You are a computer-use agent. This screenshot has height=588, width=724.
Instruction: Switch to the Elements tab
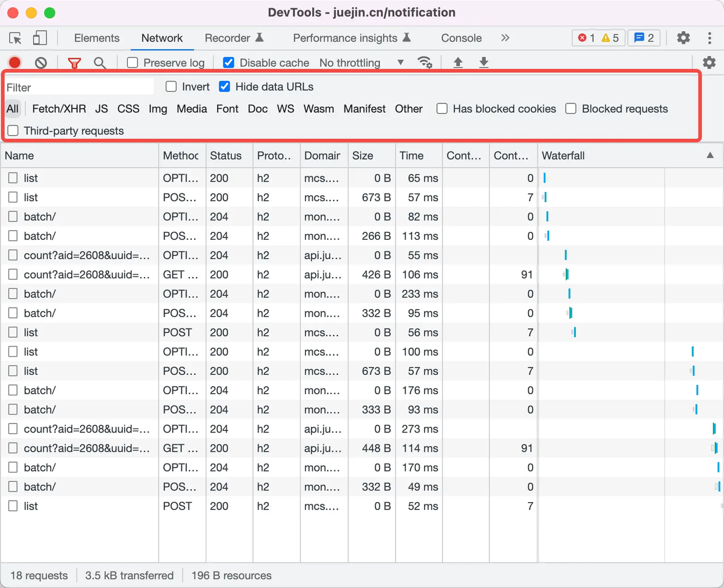pyautogui.click(x=97, y=38)
